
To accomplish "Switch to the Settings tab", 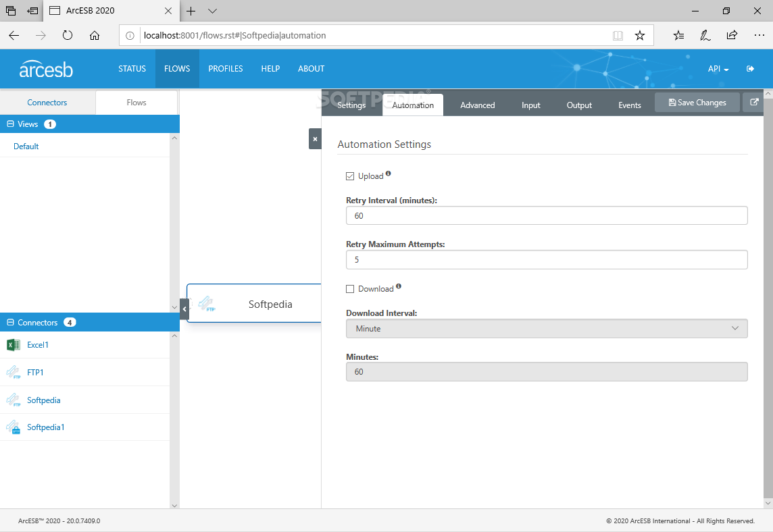I will (x=351, y=105).
